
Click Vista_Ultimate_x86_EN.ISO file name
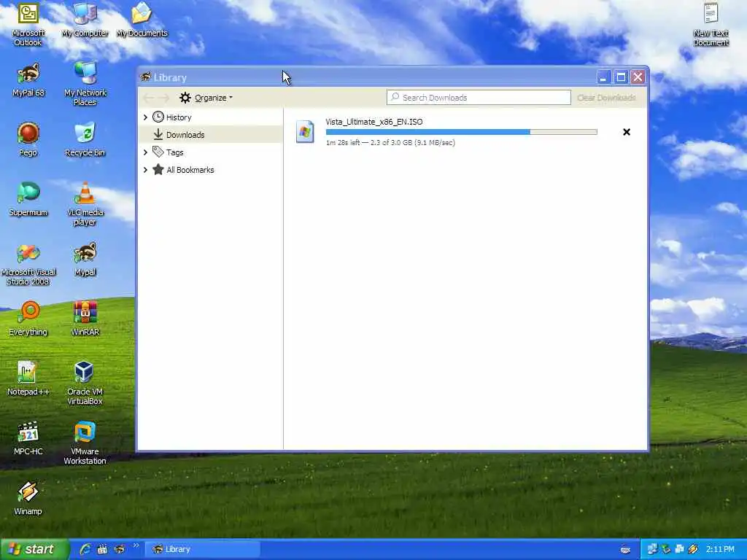coord(374,122)
